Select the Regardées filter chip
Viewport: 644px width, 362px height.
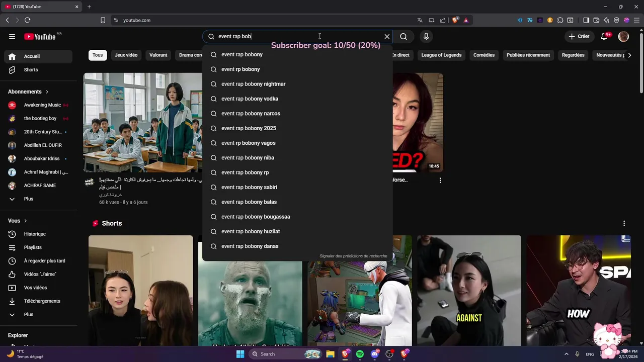click(x=573, y=55)
